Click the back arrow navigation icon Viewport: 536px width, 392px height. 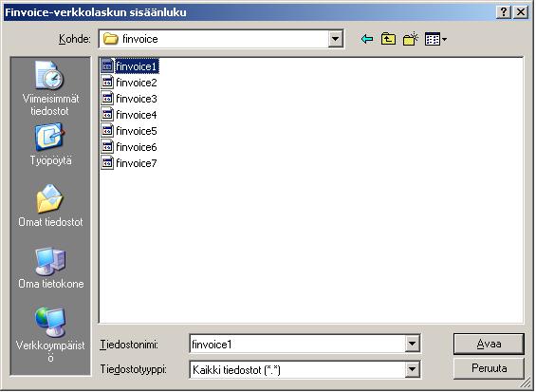(367, 39)
